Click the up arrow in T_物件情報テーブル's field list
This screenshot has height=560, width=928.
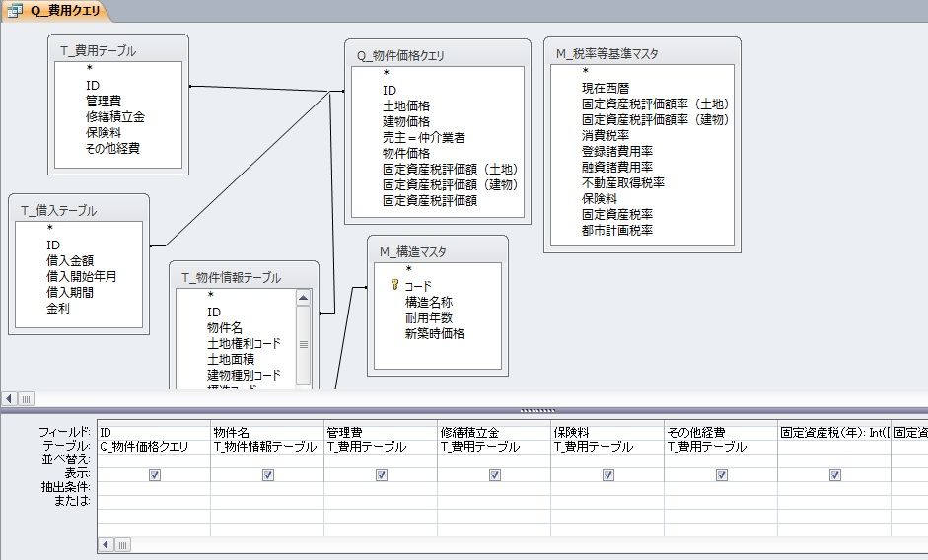pyautogui.click(x=303, y=297)
